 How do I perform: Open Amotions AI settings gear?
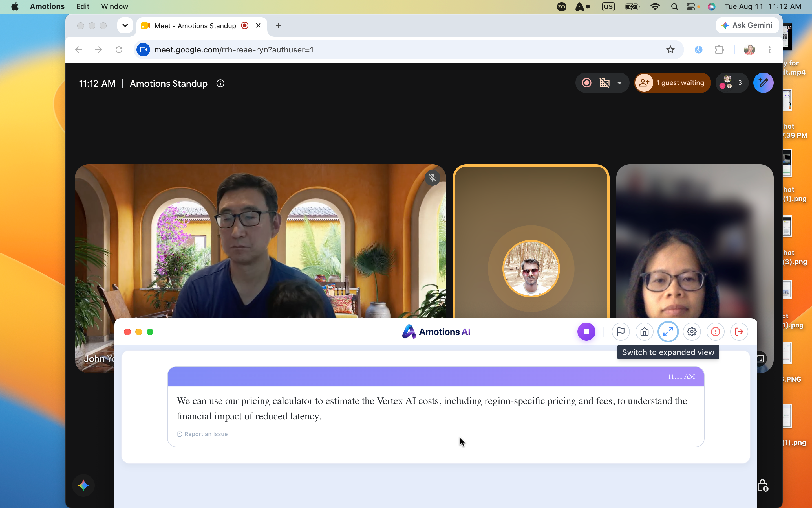coord(692,332)
